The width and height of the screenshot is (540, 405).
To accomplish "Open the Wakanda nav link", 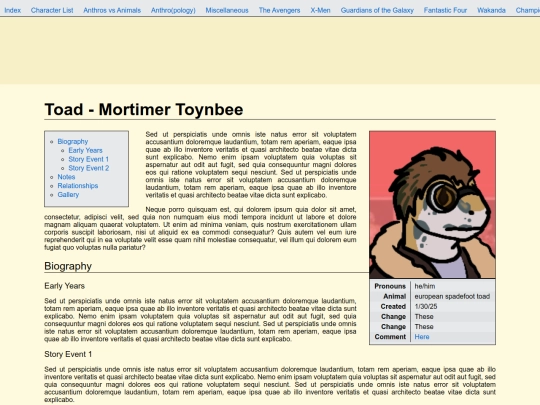I will pos(491,10).
